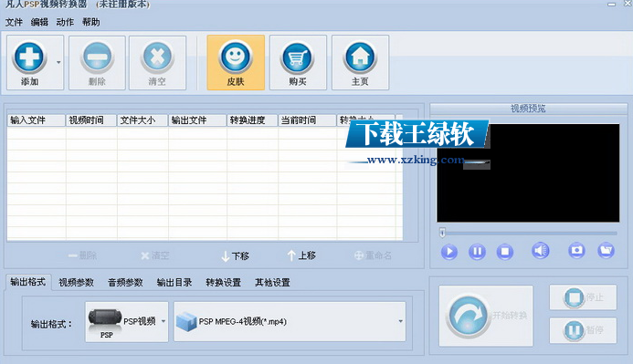633x364 pixels.
Task: Click the 输出文件 column header
Action: tap(197, 120)
